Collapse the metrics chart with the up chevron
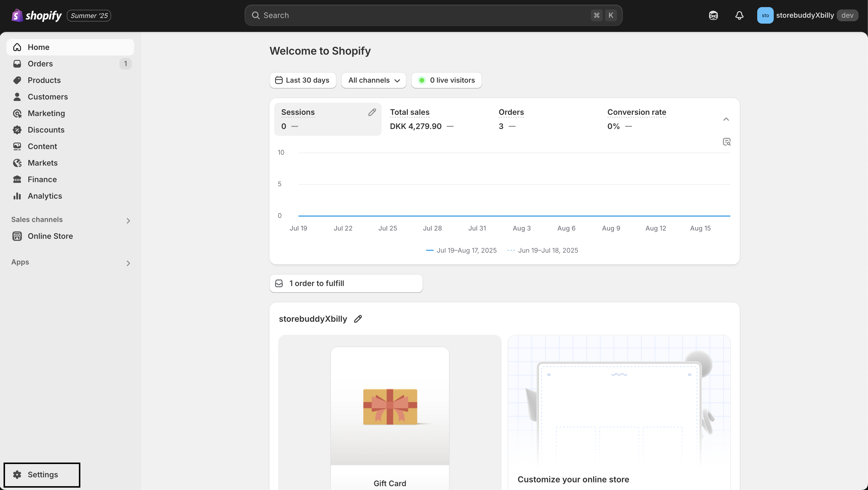868x490 pixels. [x=726, y=119]
